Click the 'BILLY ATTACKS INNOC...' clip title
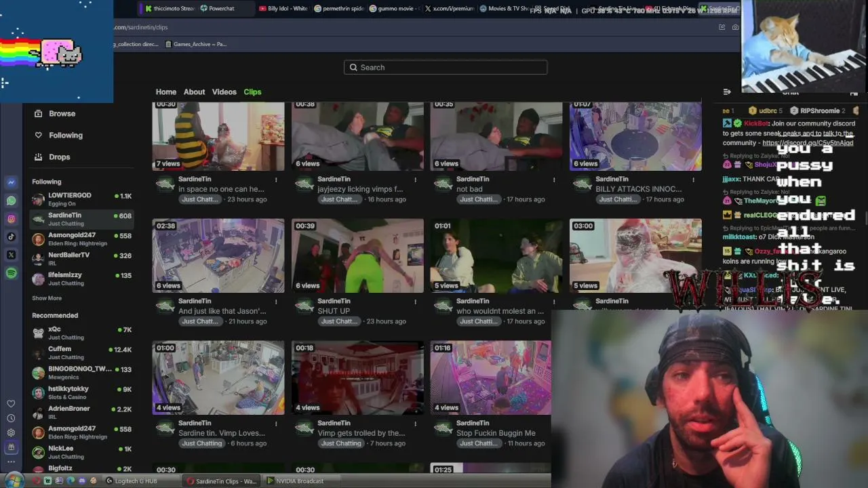The height and width of the screenshot is (488, 868). pyautogui.click(x=639, y=189)
